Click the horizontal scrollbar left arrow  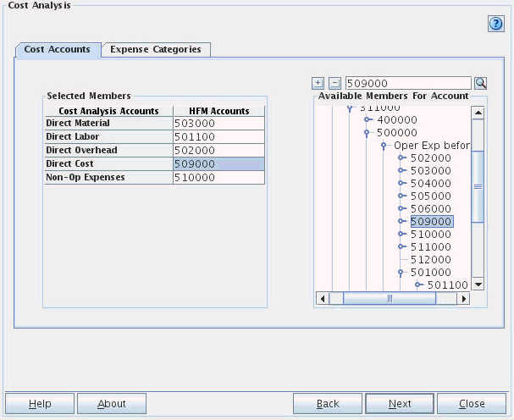[x=322, y=298]
